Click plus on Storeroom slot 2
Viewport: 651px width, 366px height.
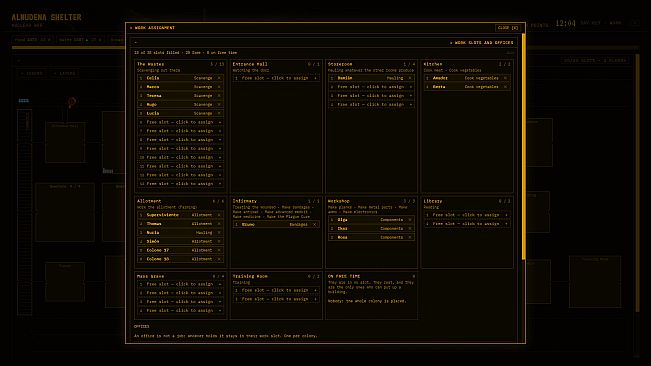click(x=411, y=87)
